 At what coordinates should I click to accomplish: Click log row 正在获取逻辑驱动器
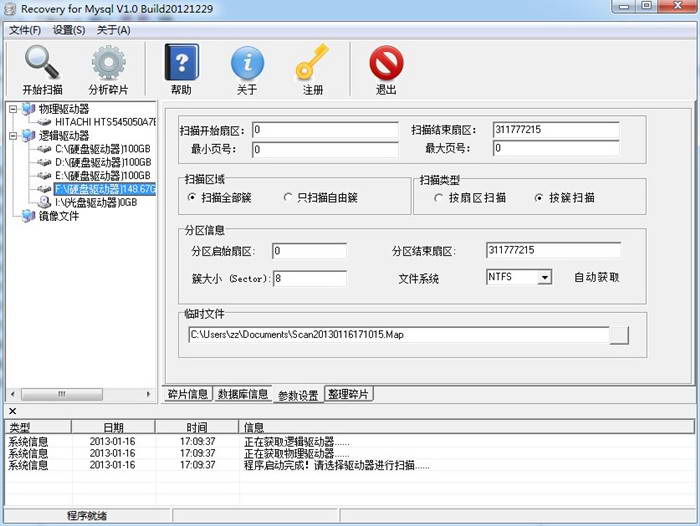(x=350, y=442)
